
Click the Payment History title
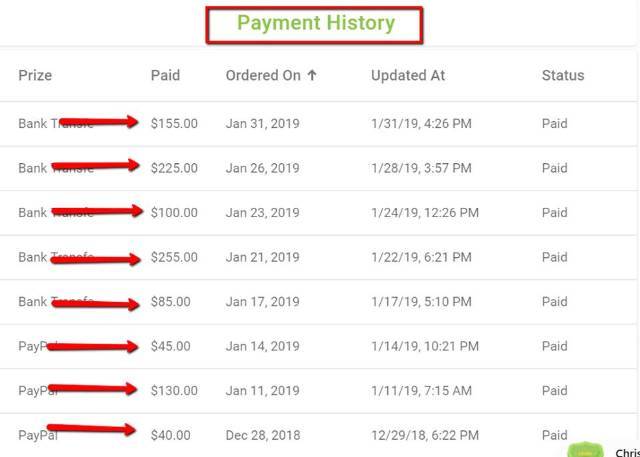point(315,23)
